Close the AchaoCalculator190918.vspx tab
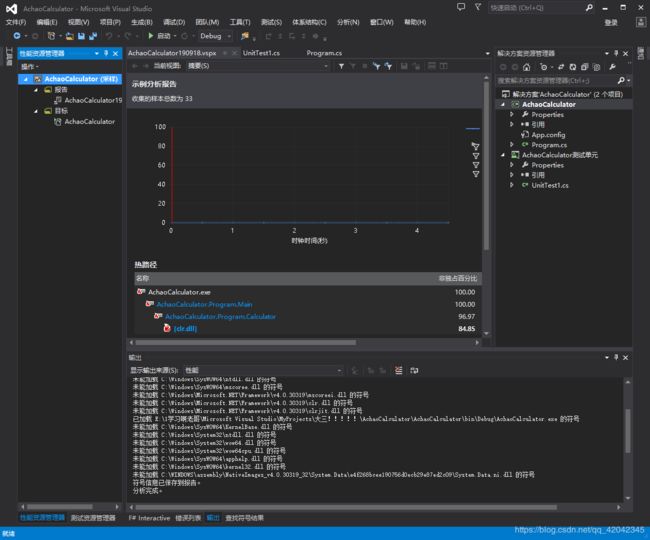 click(235, 53)
